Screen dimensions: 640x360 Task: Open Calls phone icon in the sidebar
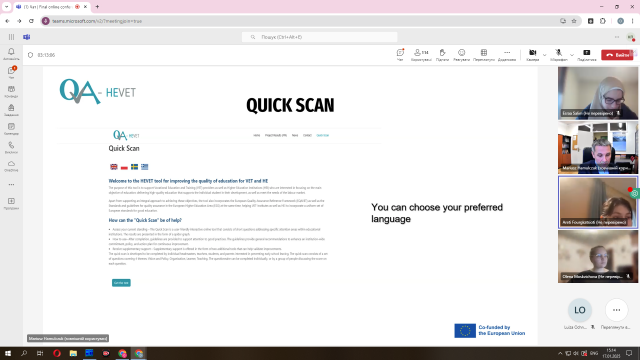point(11,147)
